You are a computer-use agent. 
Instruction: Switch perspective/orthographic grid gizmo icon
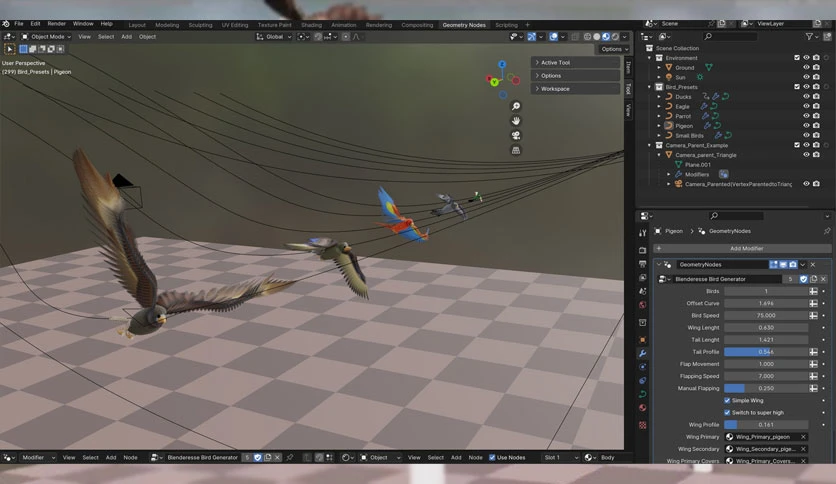coord(516,150)
